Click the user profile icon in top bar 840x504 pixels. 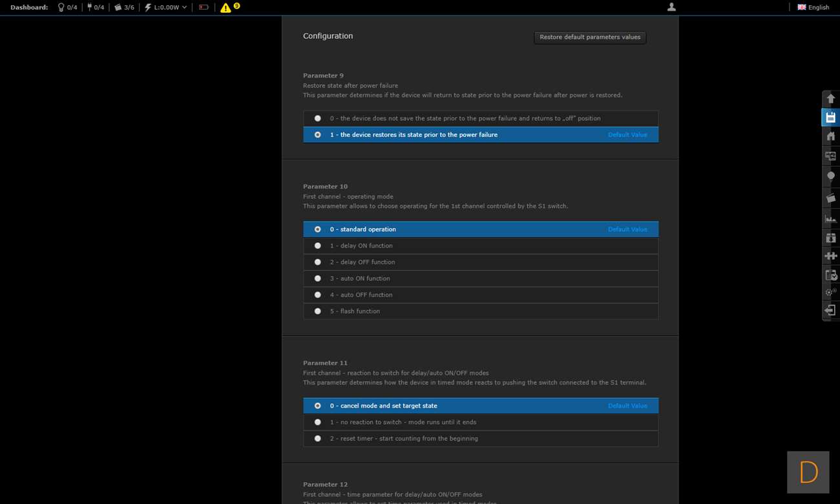pos(671,7)
